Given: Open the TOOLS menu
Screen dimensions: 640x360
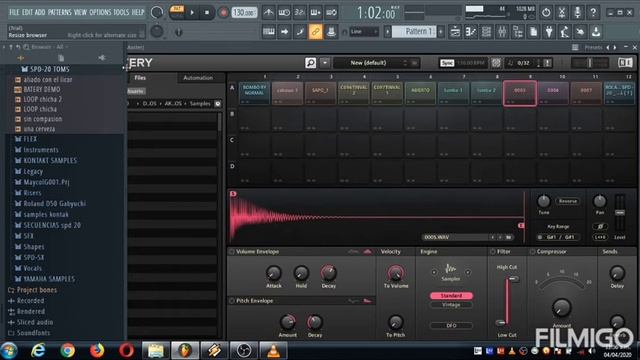Looking at the screenshot, I should point(121,13).
